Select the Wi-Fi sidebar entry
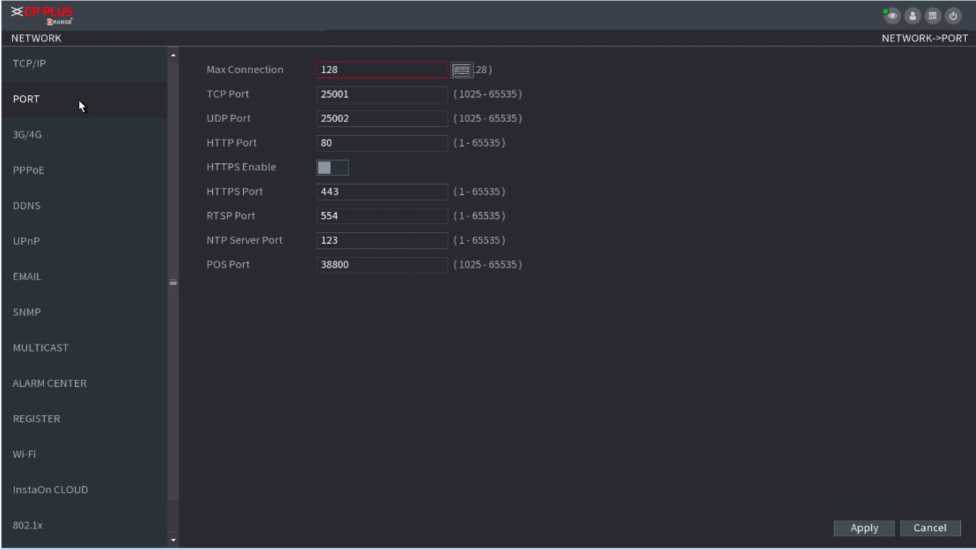976x550 pixels. (25, 454)
